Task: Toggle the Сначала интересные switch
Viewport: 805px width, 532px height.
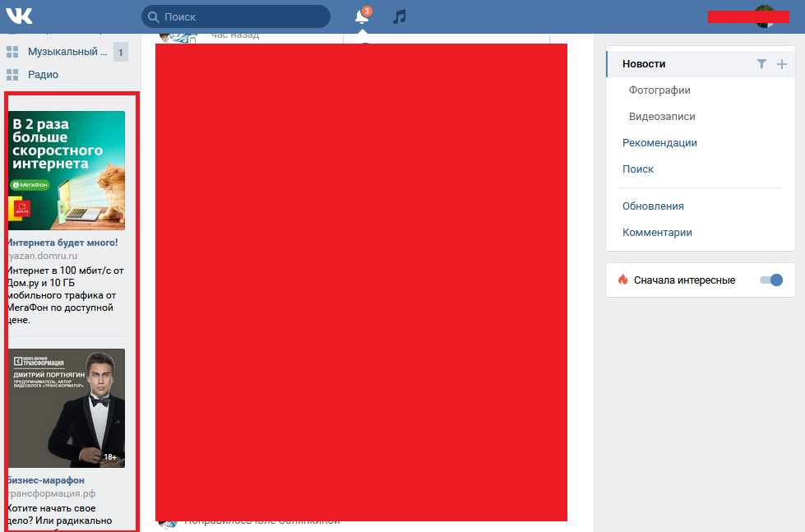Action: click(x=771, y=280)
